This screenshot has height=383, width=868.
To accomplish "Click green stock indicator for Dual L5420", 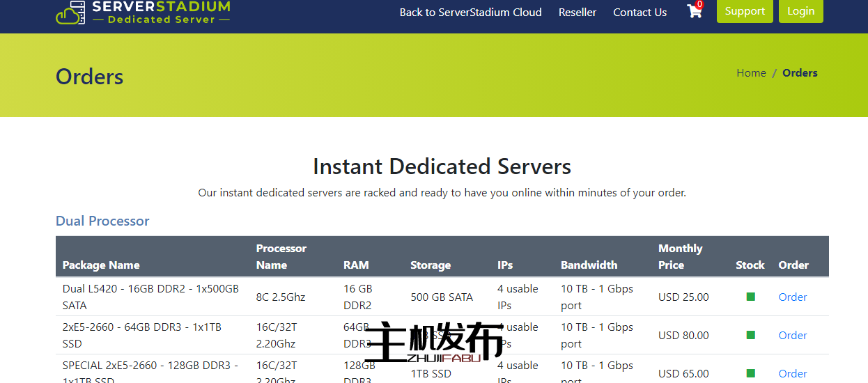I will tap(750, 297).
